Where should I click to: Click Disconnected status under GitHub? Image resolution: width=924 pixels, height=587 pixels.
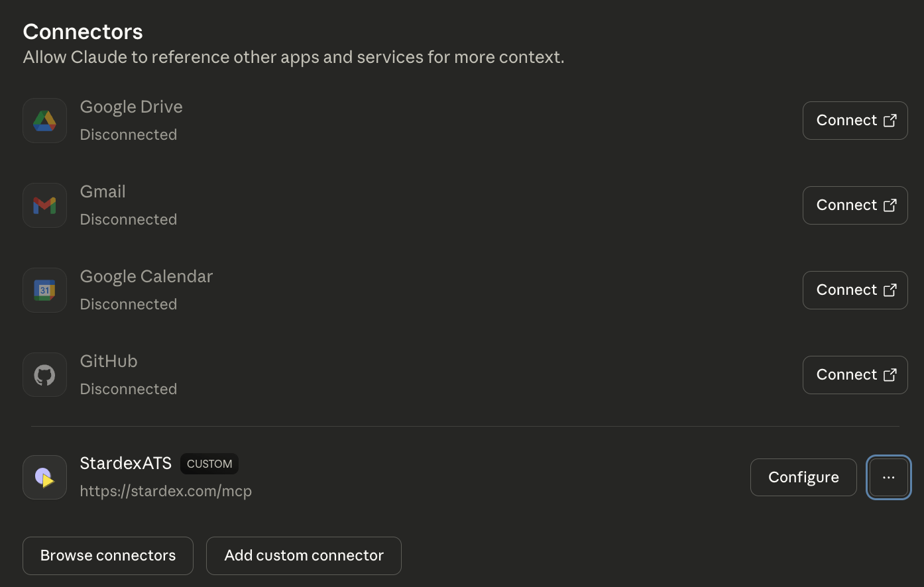tap(129, 389)
